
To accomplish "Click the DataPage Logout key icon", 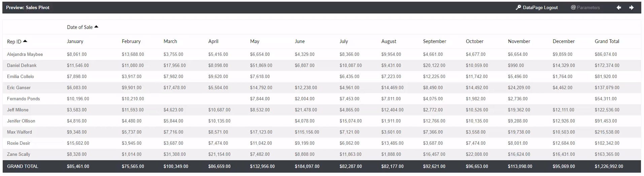I will pyautogui.click(x=518, y=7).
